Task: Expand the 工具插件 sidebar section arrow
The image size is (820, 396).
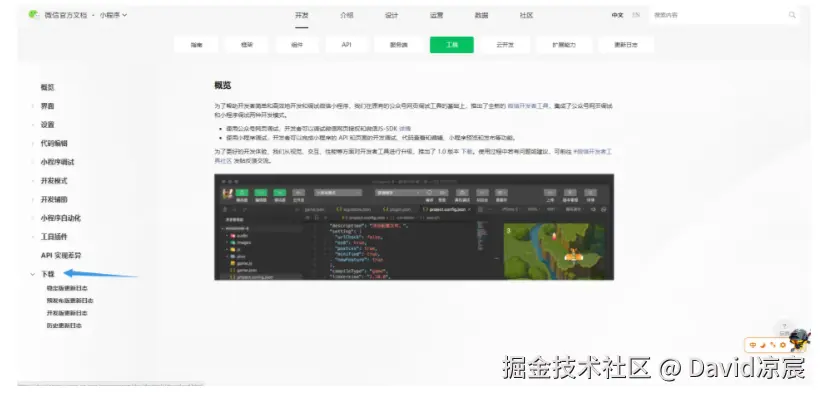Action: [32, 237]
